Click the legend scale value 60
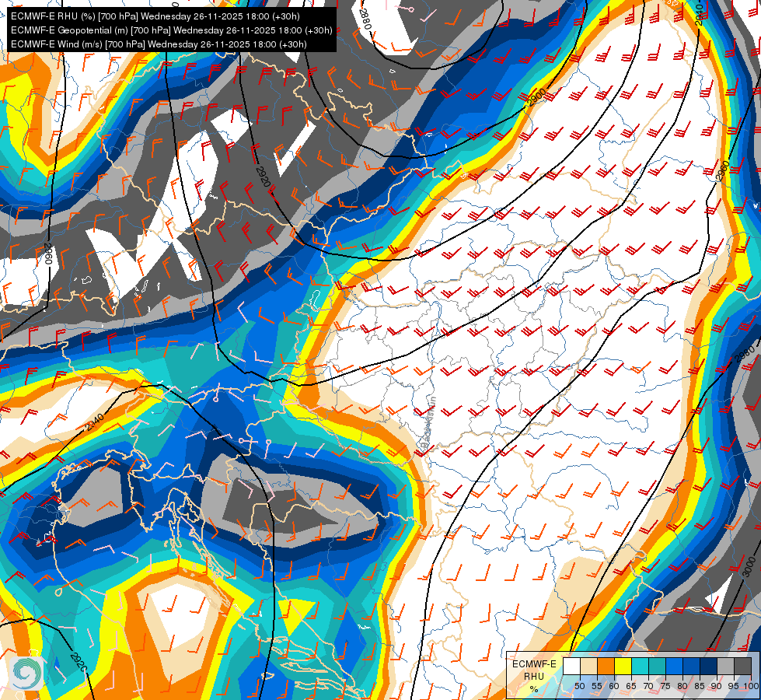This screenshot has height=700, width=761. [x=614, y=686]
